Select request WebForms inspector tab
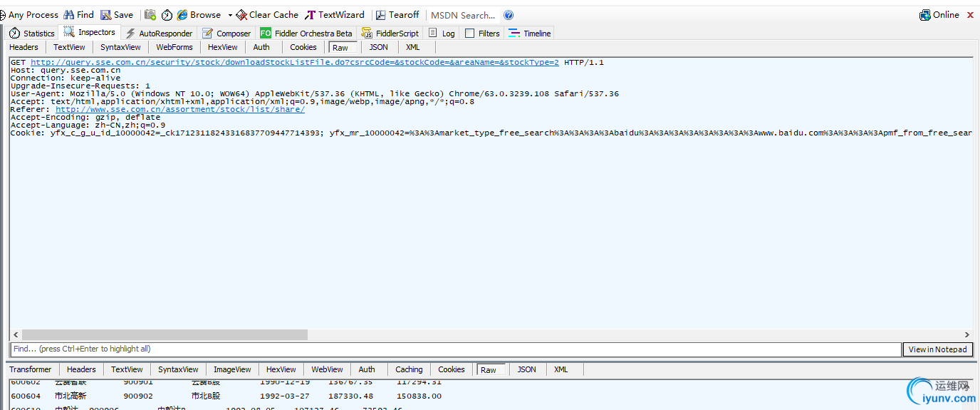 174,47
